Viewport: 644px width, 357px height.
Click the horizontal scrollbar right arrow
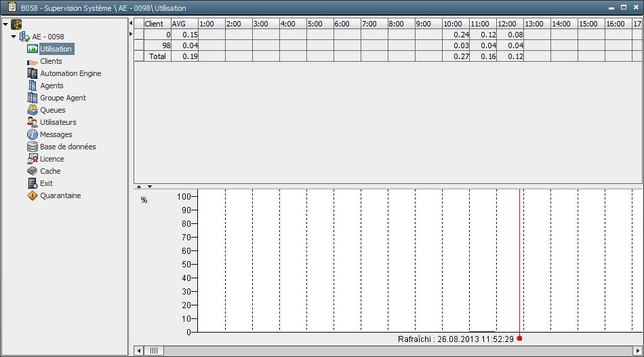coord(637,350)
